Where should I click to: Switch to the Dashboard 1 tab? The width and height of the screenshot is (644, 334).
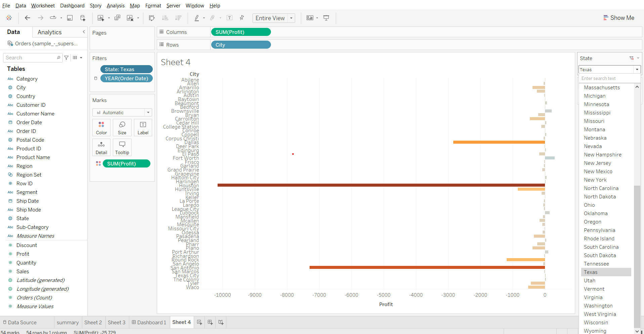click(x=149, y=322)
